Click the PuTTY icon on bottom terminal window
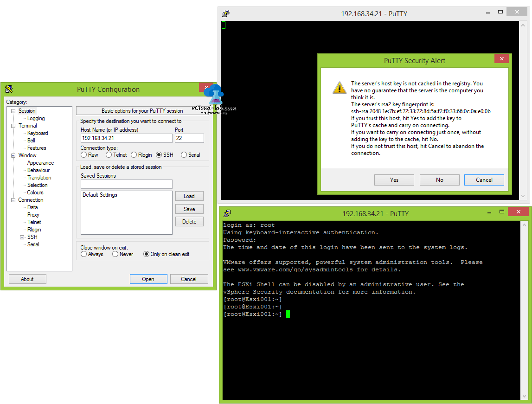The width and height of the screenshot is (532, 404). click(x=227, y=213)
